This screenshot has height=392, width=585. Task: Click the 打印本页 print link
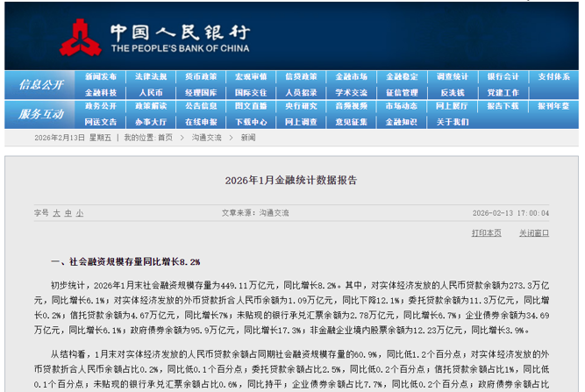486,232
